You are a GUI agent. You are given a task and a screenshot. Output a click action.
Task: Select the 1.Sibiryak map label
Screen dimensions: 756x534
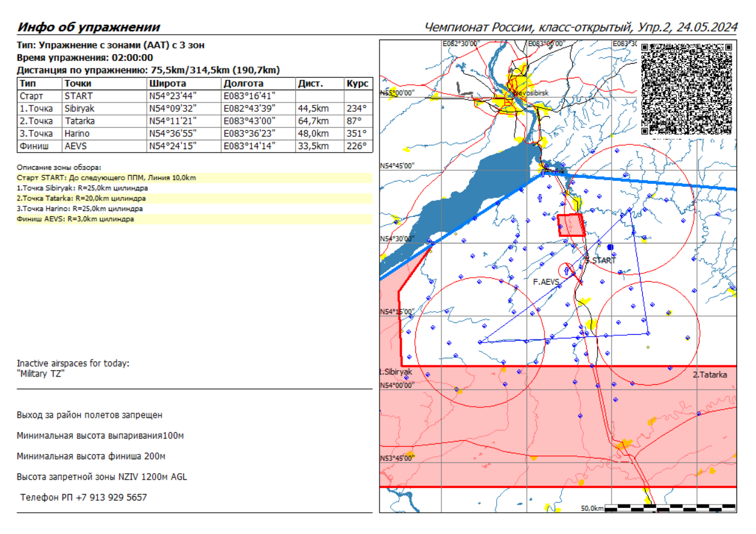click(x=396, y=372)
